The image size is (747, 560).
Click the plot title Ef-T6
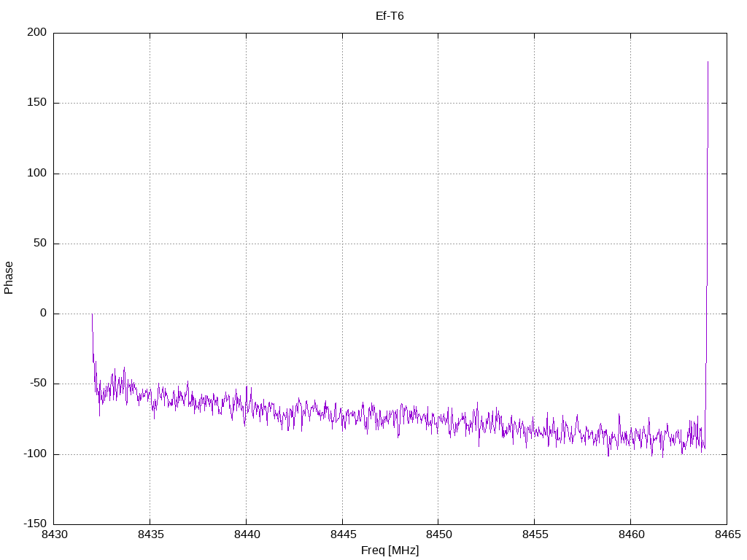point(390,16)
